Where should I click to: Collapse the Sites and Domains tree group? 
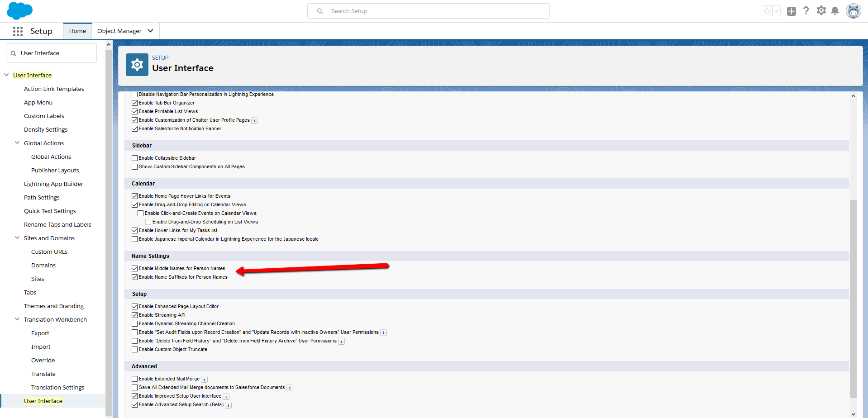tap(17, 238)
